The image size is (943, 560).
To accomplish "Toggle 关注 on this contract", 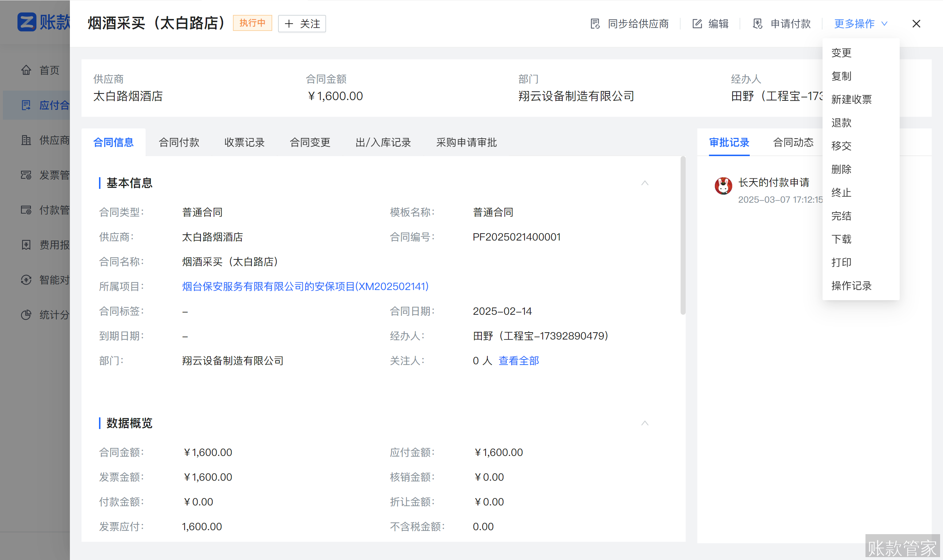I will point(301,23).
